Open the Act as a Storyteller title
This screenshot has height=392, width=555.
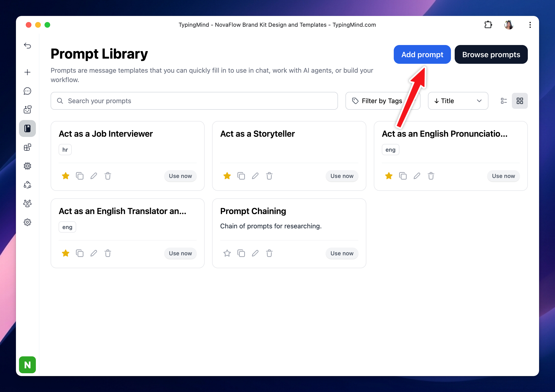point(257,134)
